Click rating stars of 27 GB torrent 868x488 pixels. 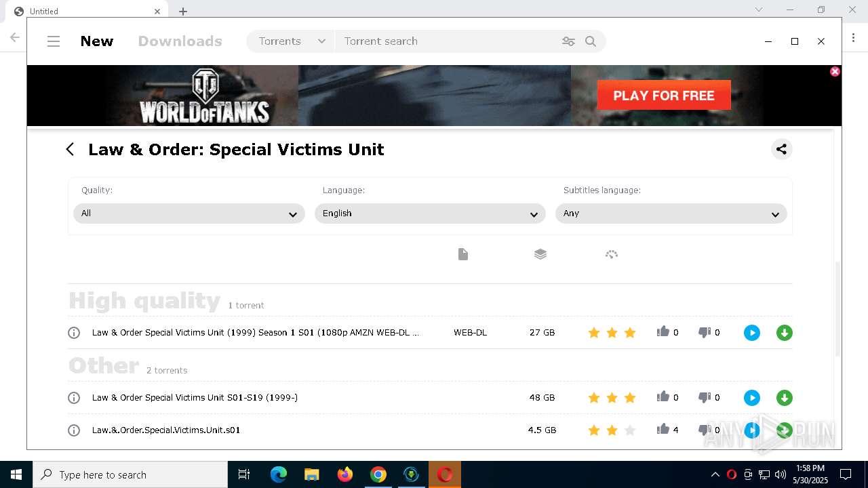point(612,333)
